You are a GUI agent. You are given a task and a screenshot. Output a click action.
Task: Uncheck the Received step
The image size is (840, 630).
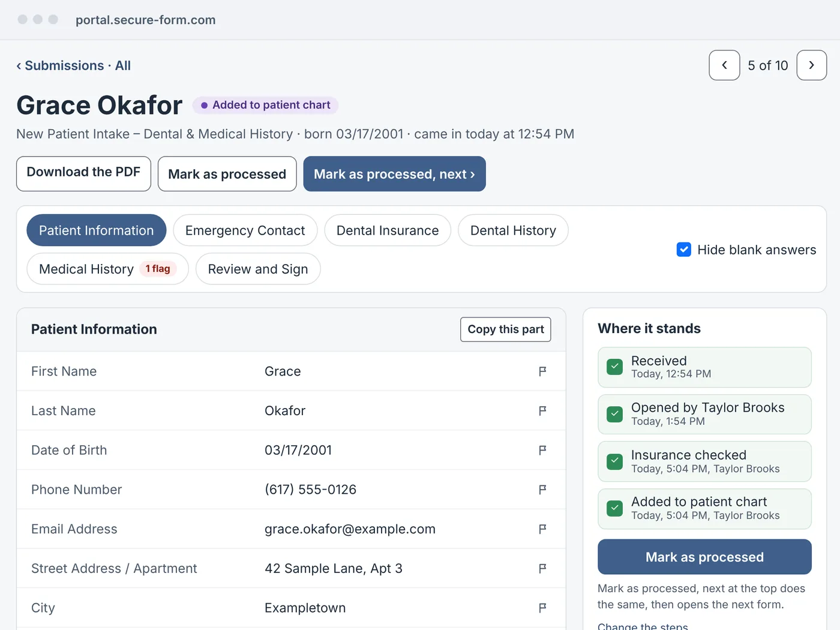pyautogui.click(x=615, y=367)
